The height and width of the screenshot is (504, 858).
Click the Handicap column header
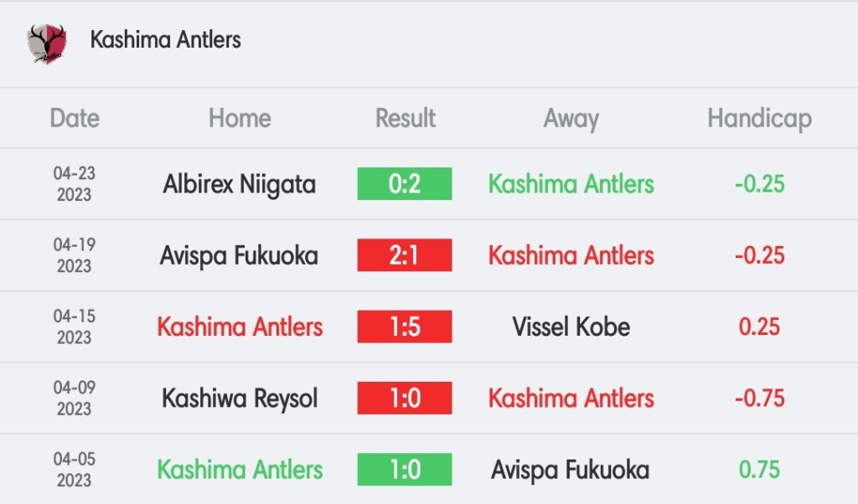pyautogui.click(x=759, y=118)
